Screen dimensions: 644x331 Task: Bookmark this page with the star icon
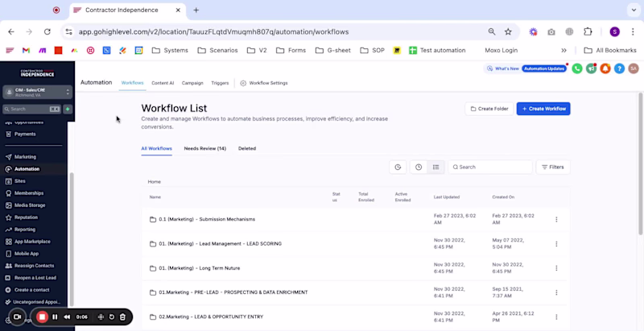(508, 31)
